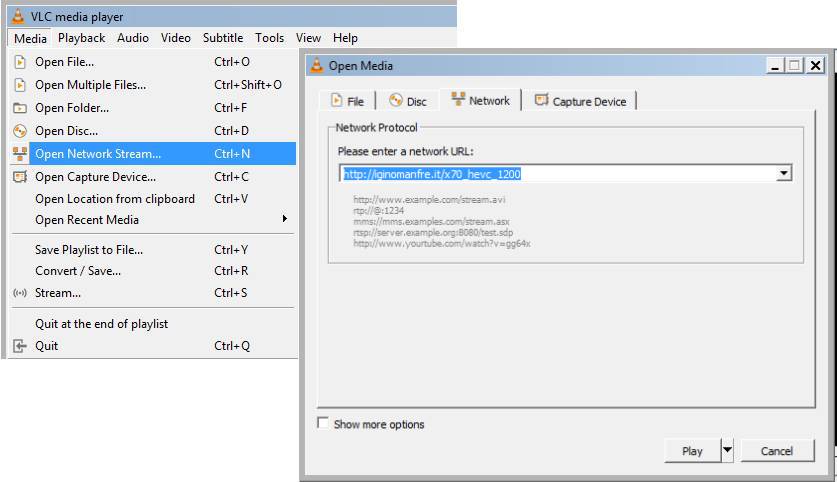
Task: Enable Show more options checkbox
Action: (322, 423)
